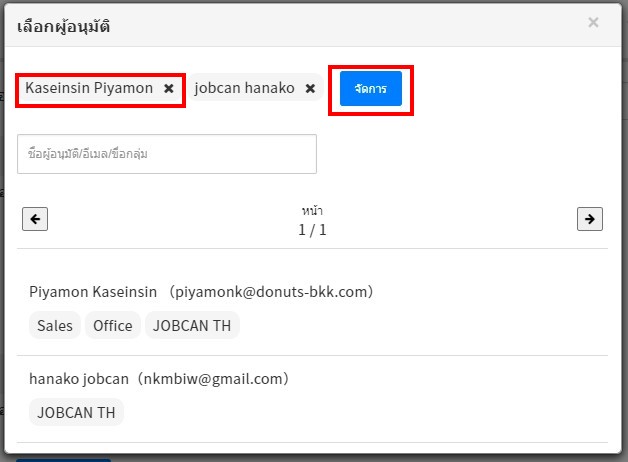Remove jobcan hanako from selected approvers

[x=310, y=88]
